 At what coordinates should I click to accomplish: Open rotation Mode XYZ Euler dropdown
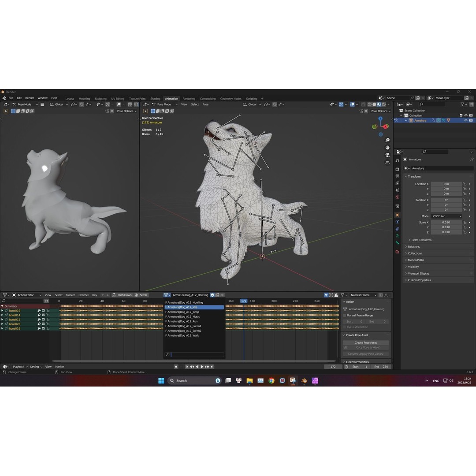pyautogui.click(x=446, y=216)
